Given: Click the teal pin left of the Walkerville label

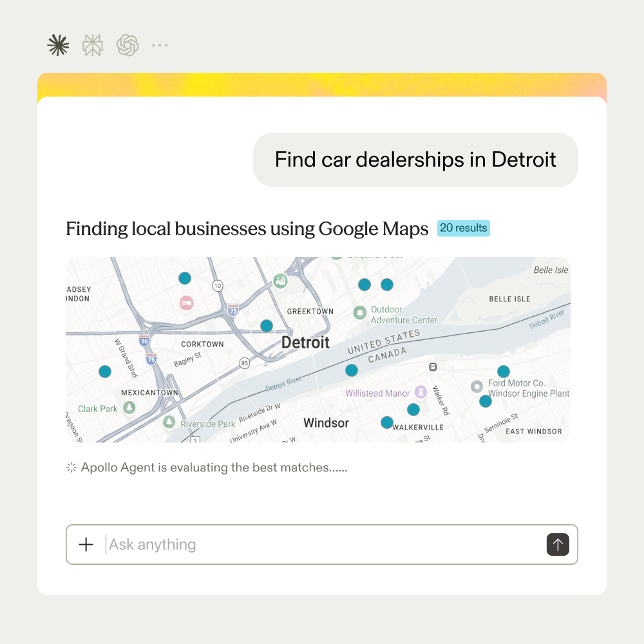Looking at the screenshot, I should (x=387, y=422).
